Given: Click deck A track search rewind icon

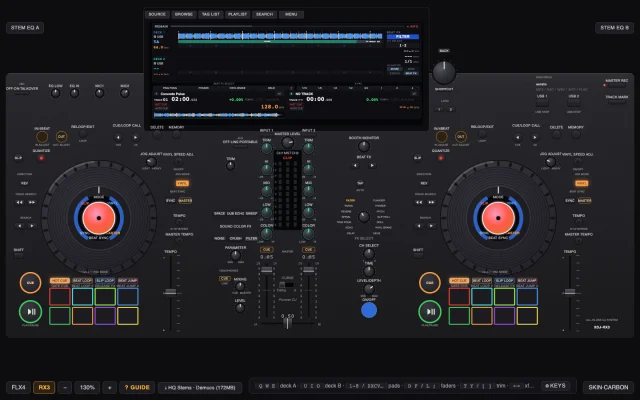Looking at the screenshot, I should click(19, 202).
